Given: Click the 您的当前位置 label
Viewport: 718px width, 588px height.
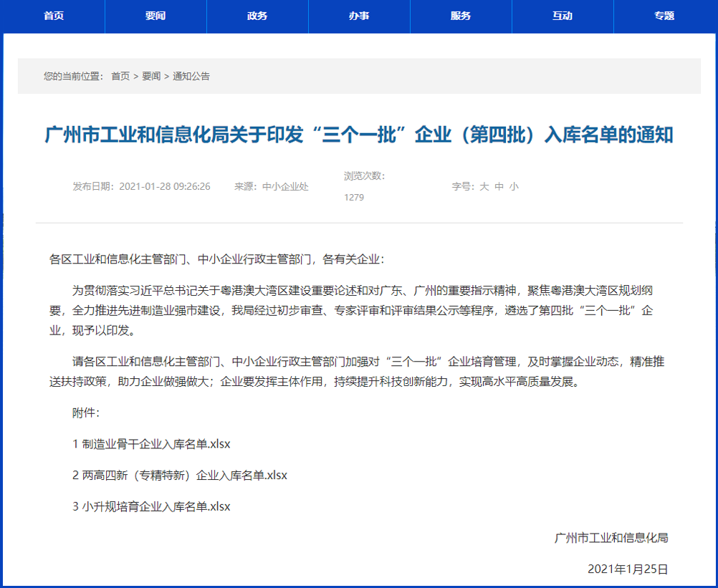Looking at the screenshot, I should 74,77.
